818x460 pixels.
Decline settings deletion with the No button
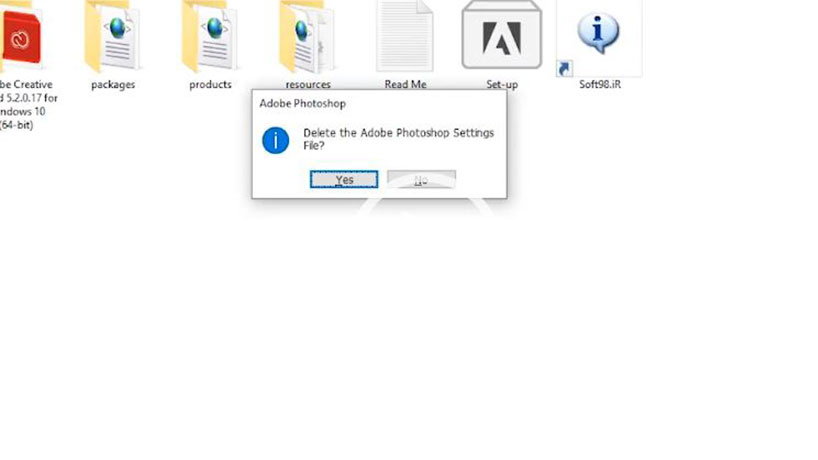tap(422, 179)
